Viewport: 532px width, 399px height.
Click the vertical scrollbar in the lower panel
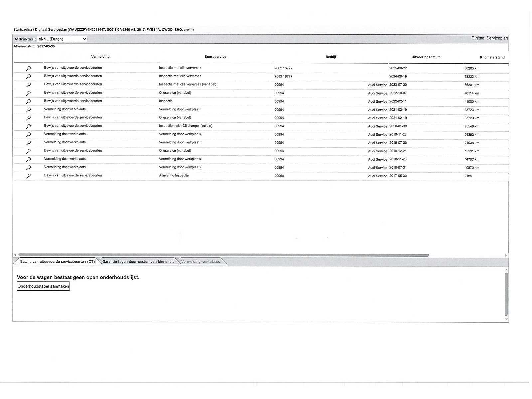tap(506, 294)
